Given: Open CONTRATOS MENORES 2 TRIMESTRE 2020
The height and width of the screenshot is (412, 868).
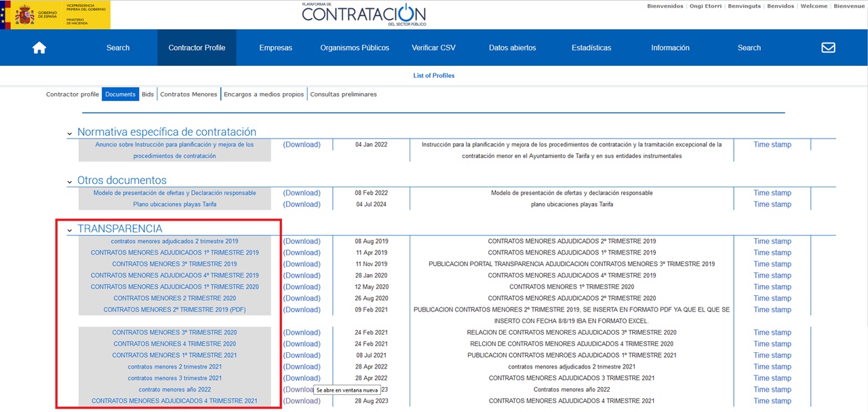Looking at the screenshot, I should [x=174, y=298].
